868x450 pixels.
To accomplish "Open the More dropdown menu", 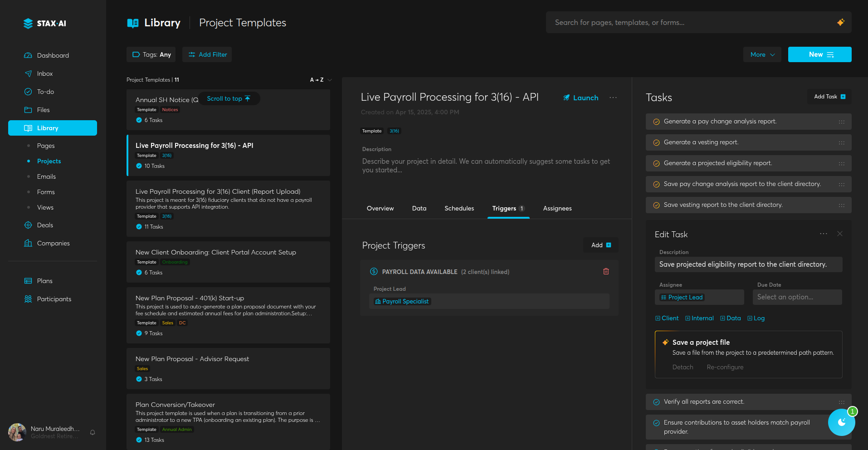I will tap(762, 54).
